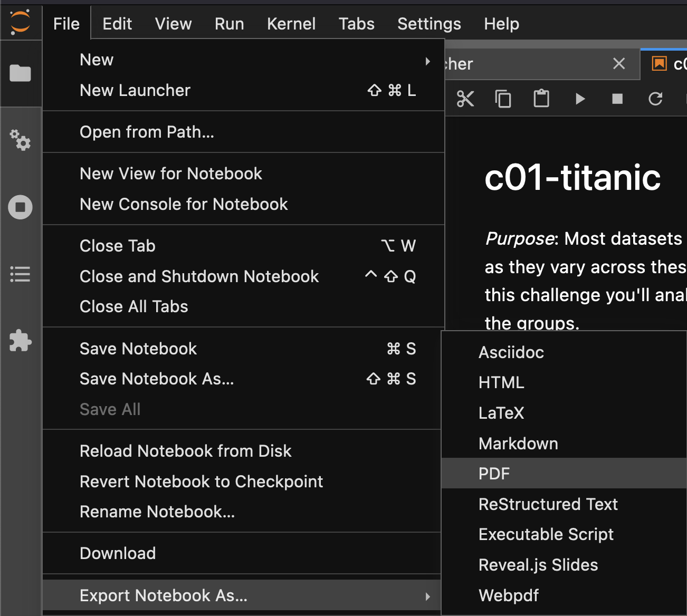687x616 pixels.
Task: Interrupt the kernel stop button
Action: click(617, 99)
